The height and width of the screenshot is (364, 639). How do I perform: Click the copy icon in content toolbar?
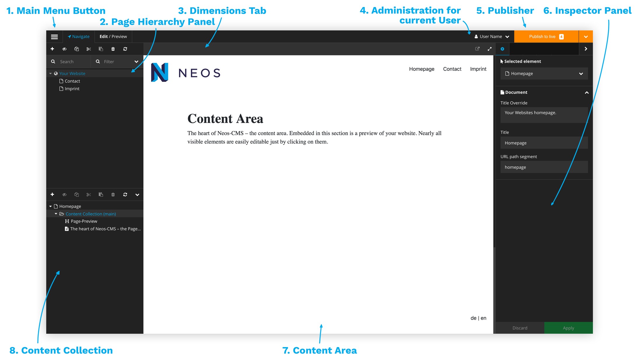pyautogui.click(x=76, y=194)
